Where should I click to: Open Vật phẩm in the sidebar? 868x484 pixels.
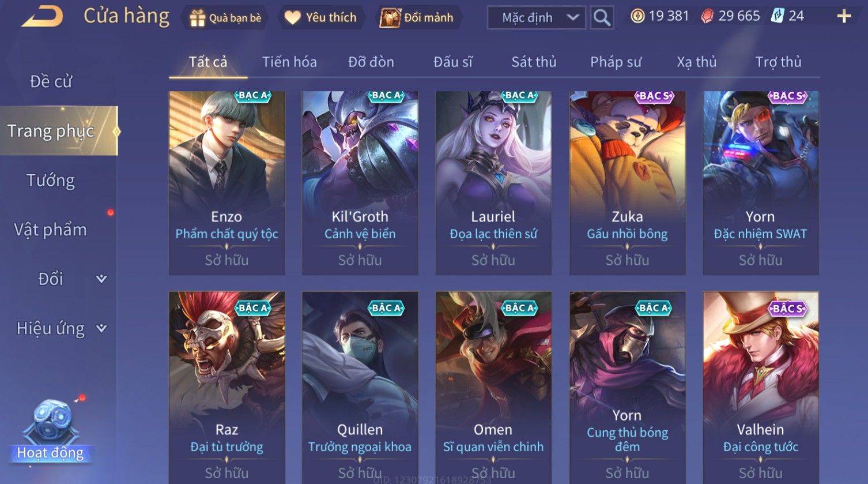click(51, 230)
